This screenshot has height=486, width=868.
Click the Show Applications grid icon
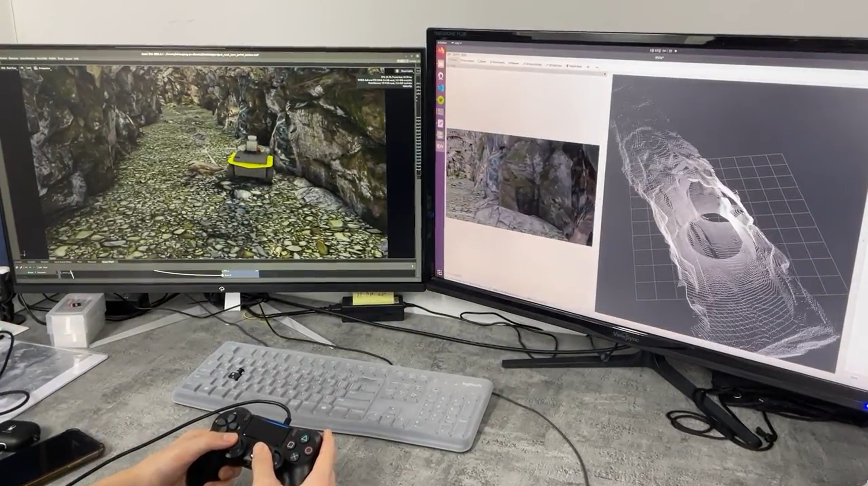coord(439,273)
